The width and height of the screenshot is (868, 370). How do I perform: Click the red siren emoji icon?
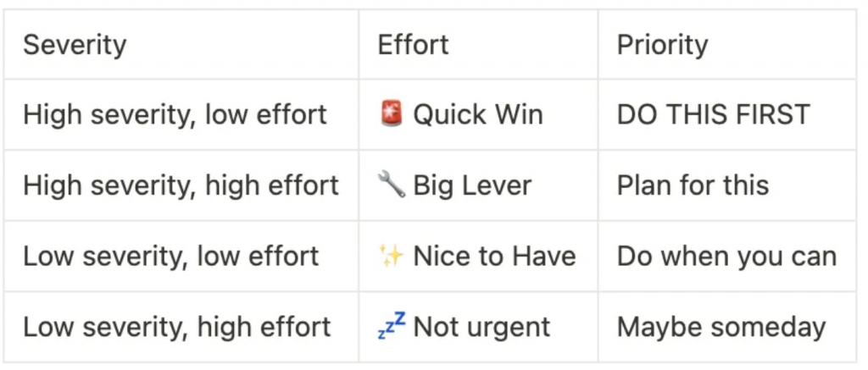tap(392, 113)
